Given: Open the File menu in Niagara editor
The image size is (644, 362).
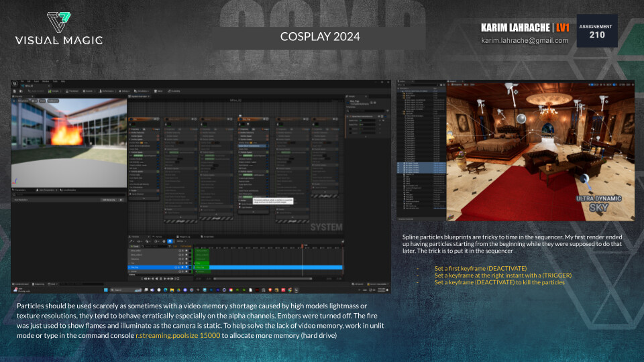Looking at the screenshot, I should (x=22, y=81).
